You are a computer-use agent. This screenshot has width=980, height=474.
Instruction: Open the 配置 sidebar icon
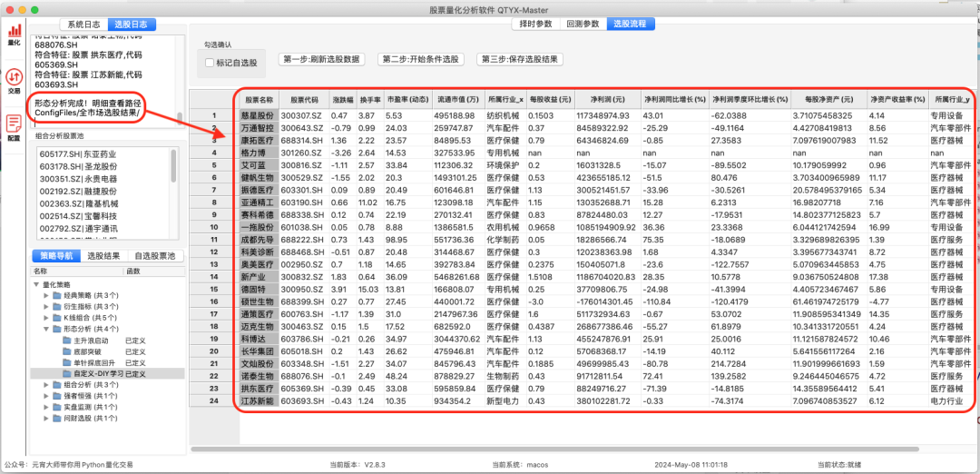(14, 128)
